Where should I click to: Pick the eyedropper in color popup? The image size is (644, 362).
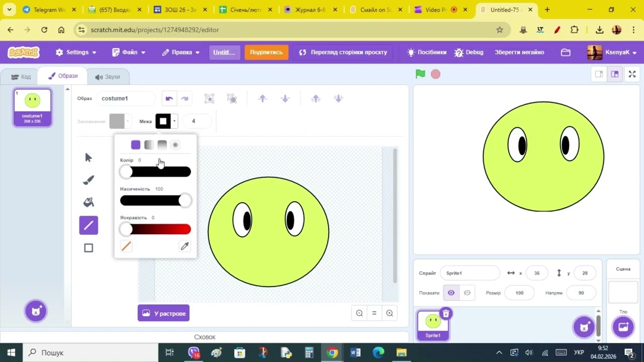185,246
